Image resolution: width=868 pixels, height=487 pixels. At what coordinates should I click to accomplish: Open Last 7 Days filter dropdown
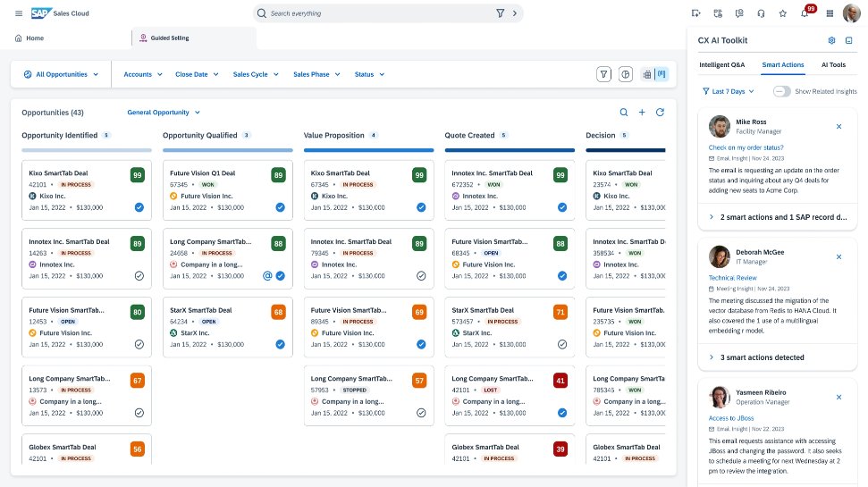pyautogui.click(x=729, y=91)
